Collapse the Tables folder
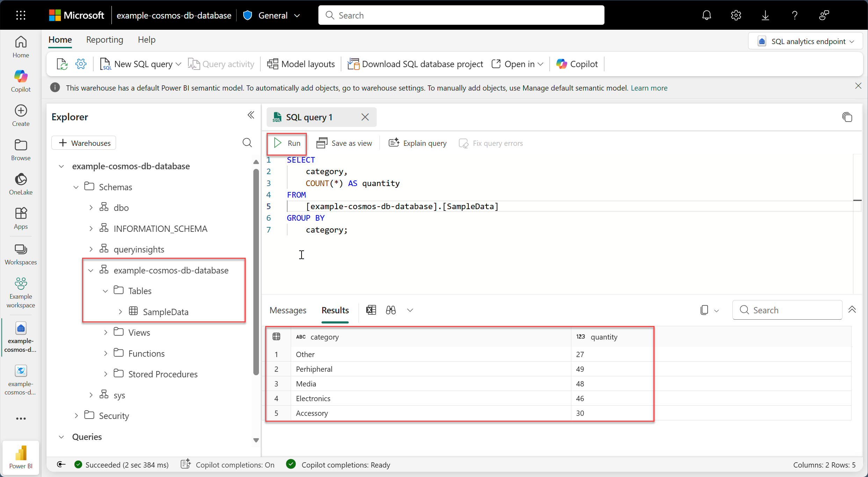This screenshot has width=868, height=477. pyautogui.click(x=105, y=291)
